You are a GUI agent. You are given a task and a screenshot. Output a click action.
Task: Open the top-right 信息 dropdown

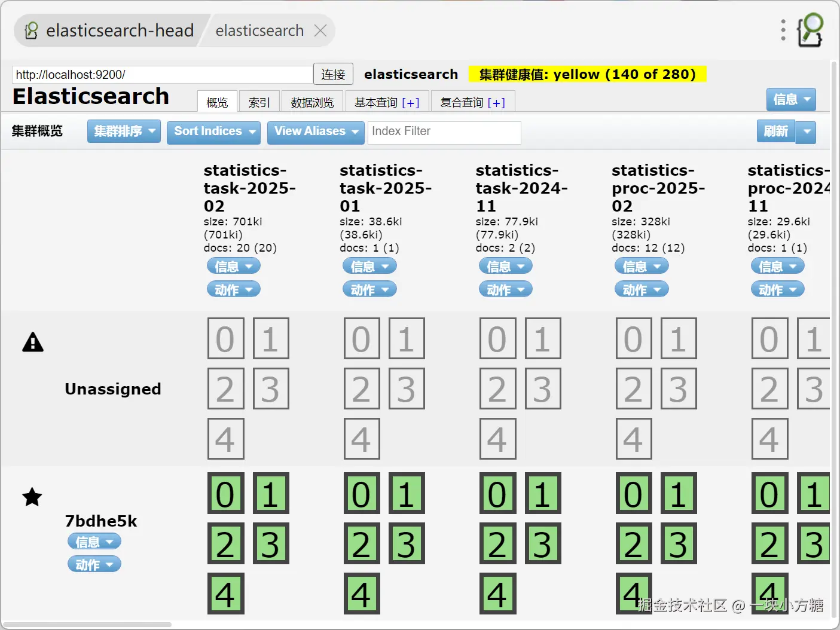click(791, 99)
